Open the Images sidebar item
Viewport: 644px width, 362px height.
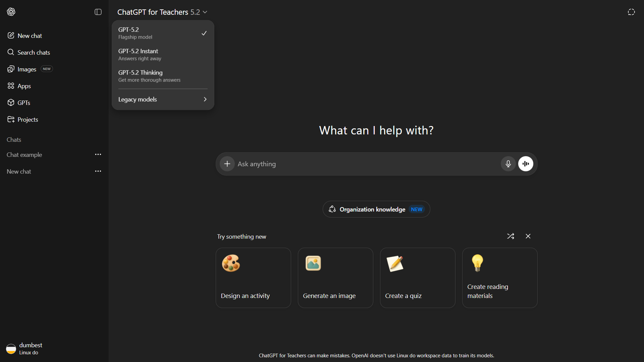tap(27, 69)
